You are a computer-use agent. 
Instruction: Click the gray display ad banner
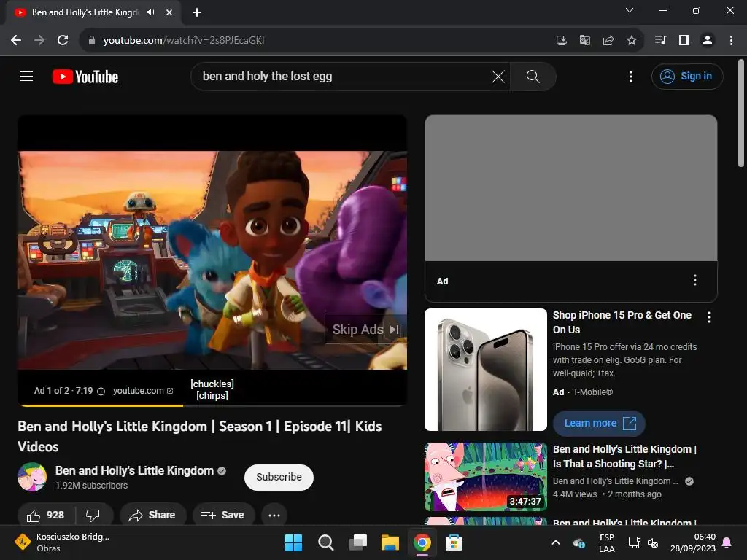coord(570,188)
